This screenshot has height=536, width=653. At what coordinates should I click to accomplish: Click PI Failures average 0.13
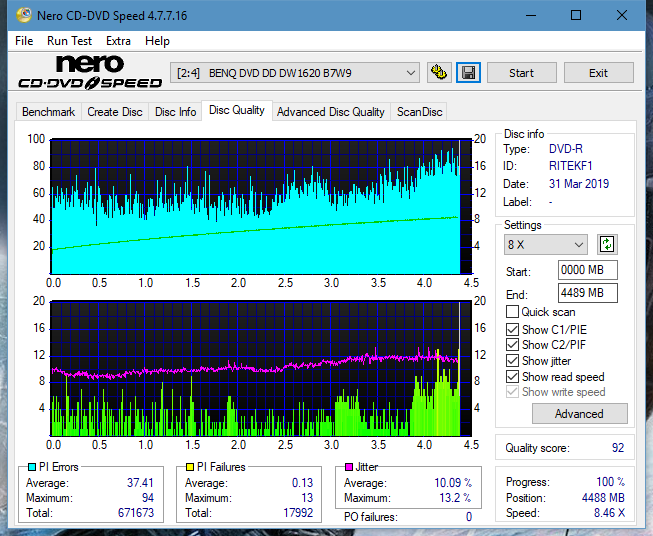click(x=302, y=483)
